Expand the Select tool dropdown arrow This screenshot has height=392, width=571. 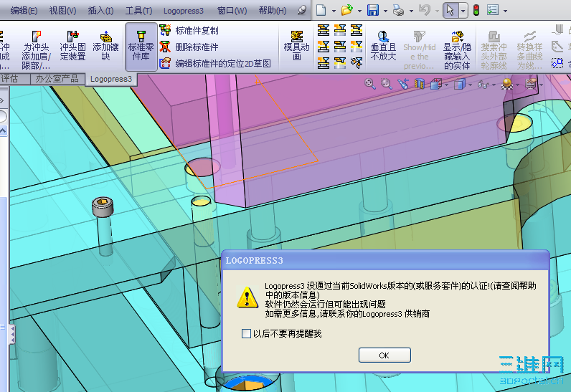point(463,11)
